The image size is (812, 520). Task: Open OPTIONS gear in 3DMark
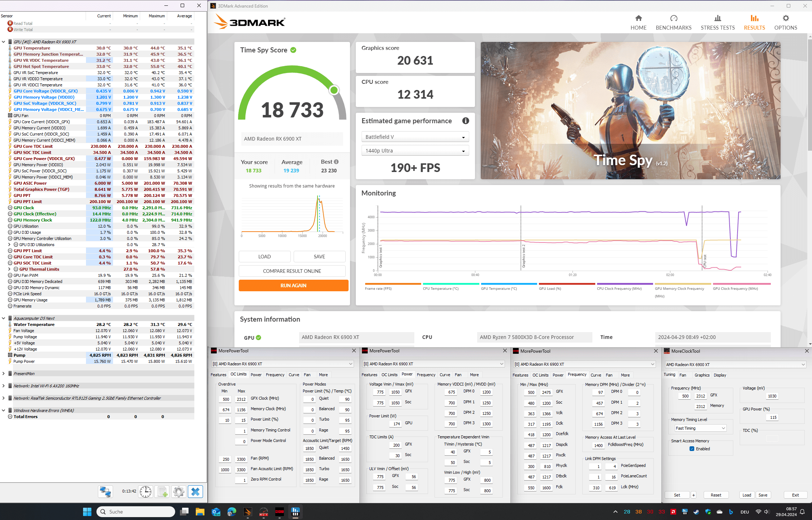(785, 22)
